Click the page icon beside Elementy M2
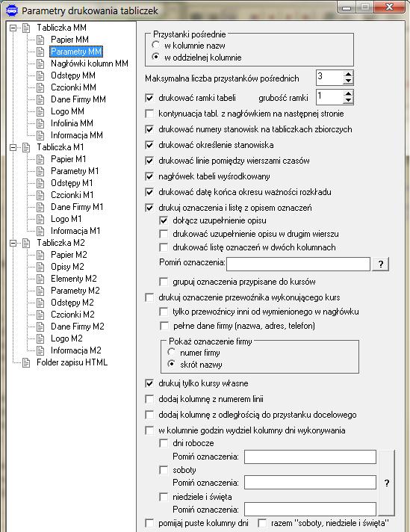Image resolution: width=410 pixels, height=532 pixels. (x=40, y=279)
